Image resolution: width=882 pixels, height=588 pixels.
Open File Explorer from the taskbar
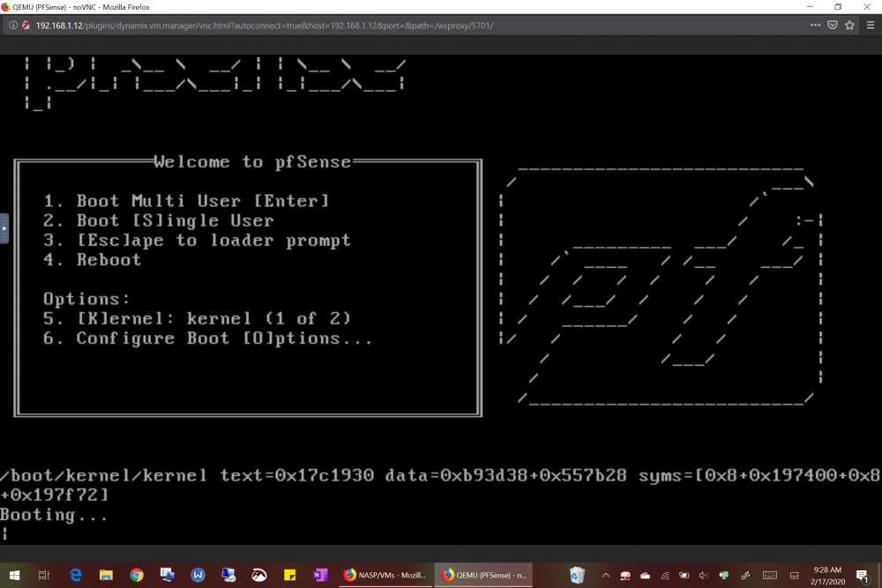pyautogui.click(x=106, y=575)
